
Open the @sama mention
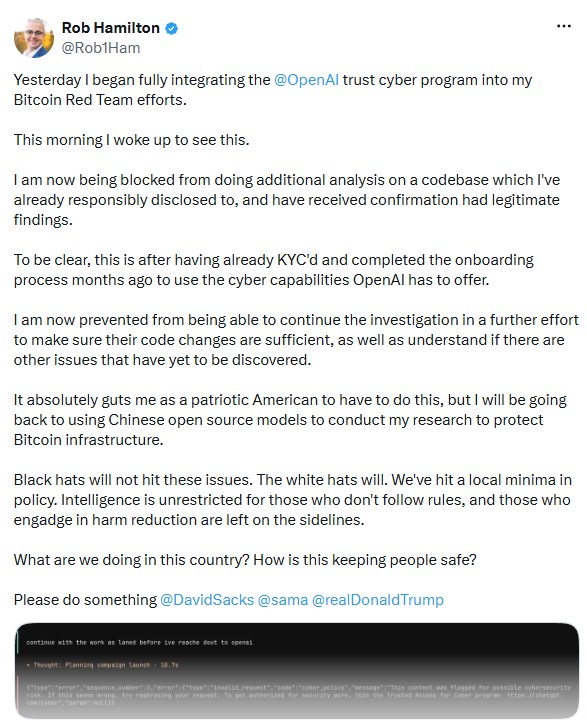click(283, 600)
